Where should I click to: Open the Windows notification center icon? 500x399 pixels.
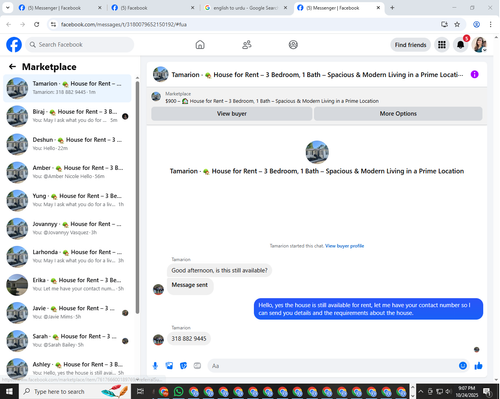487,391
